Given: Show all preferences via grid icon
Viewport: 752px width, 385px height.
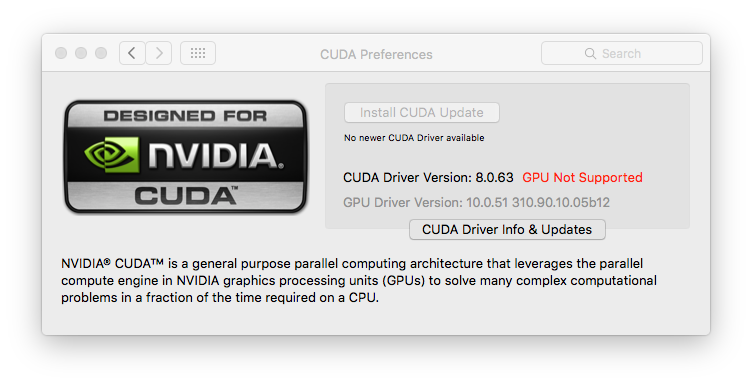Looking at the screenshot, I should pos(198,53).
